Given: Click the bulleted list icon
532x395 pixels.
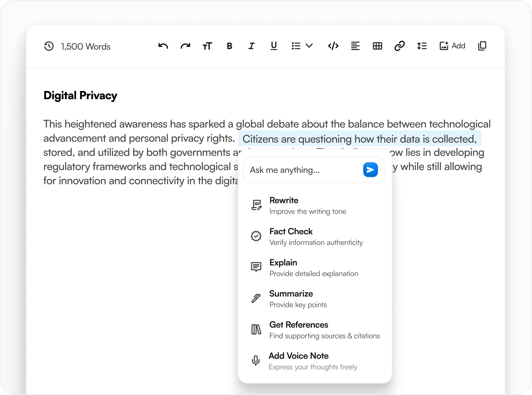Looking at the screenshot, I should [x=296, y=46].
